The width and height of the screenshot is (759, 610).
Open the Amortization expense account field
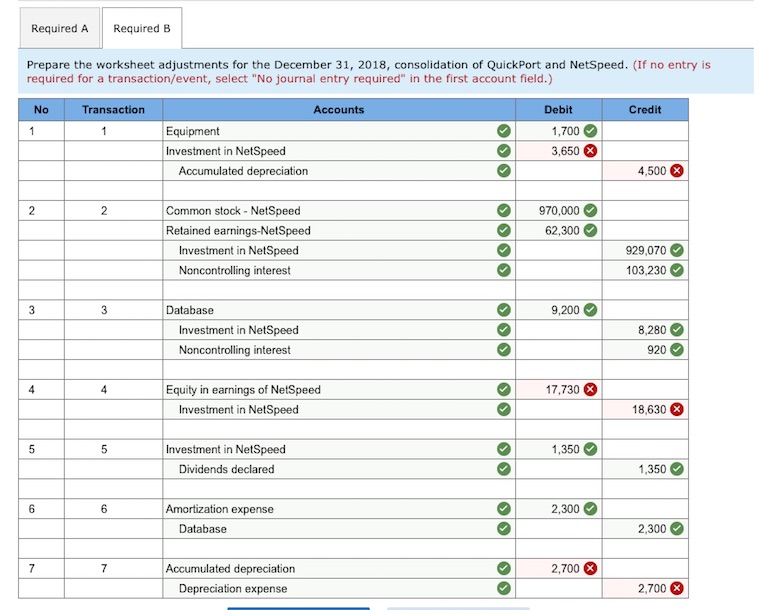[339, 509]
